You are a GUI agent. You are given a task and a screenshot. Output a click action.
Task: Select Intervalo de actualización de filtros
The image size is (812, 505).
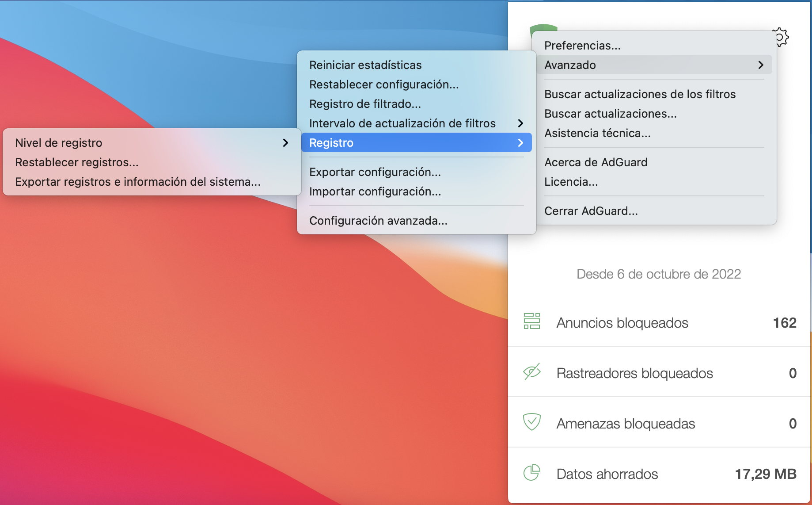(416, 123)
